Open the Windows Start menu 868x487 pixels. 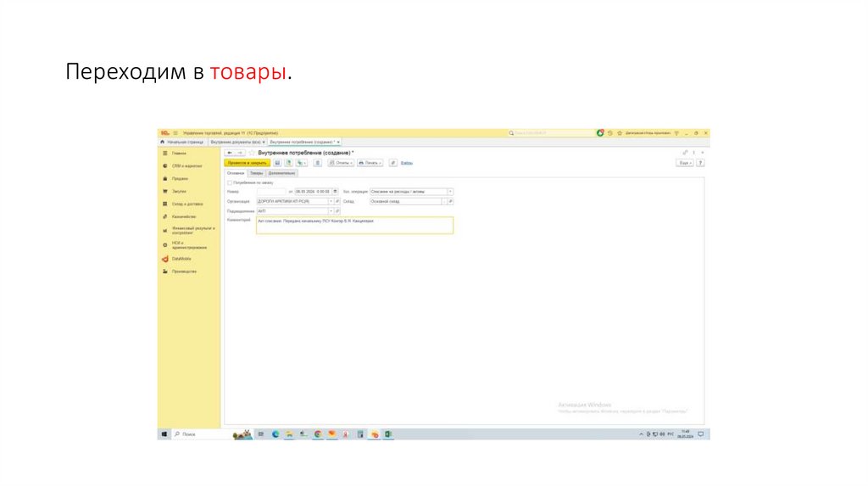(x=164, y=434)
